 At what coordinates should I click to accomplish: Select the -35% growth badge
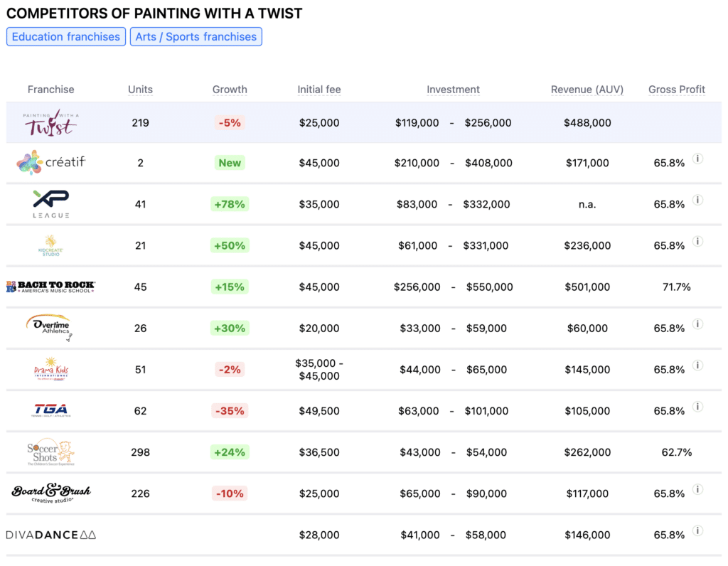point(230,410)
